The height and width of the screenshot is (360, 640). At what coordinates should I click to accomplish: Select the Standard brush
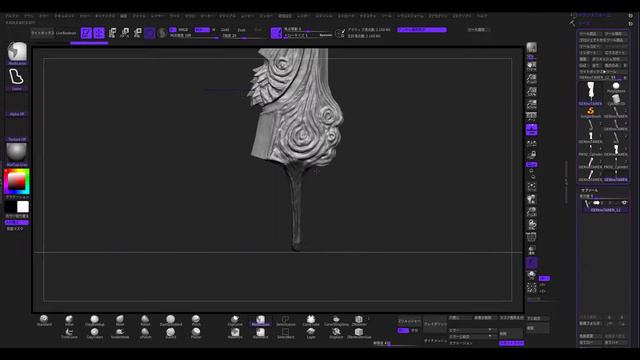[44, 320]
